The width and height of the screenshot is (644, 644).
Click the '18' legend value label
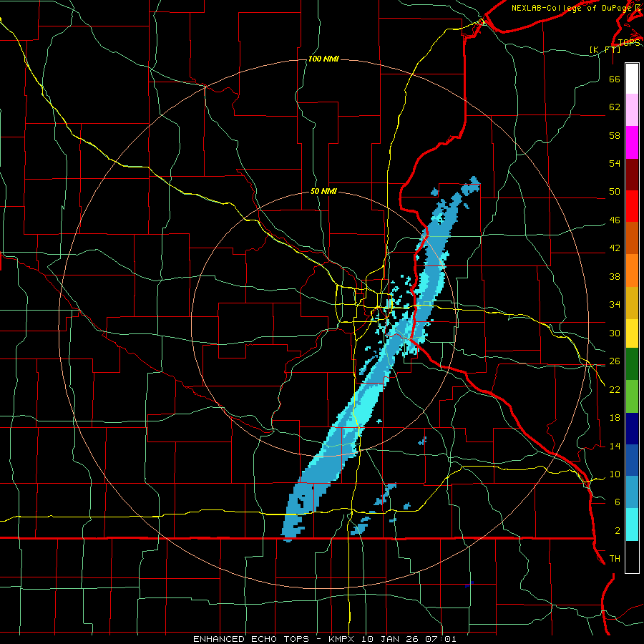tap(615, 418)
